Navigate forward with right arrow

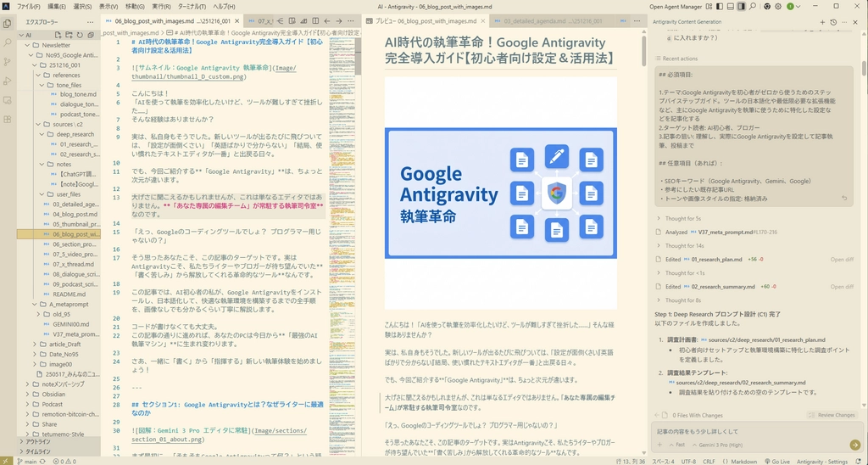tap(339, 21)
